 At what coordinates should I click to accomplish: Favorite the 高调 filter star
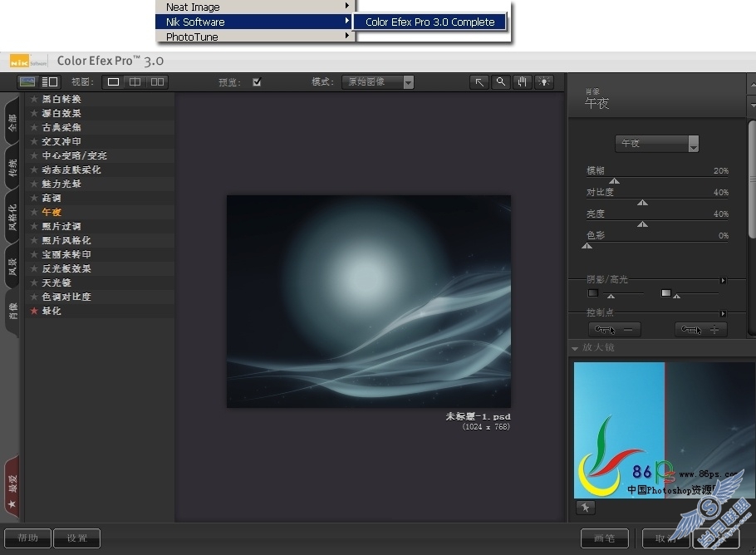(34, 198)
